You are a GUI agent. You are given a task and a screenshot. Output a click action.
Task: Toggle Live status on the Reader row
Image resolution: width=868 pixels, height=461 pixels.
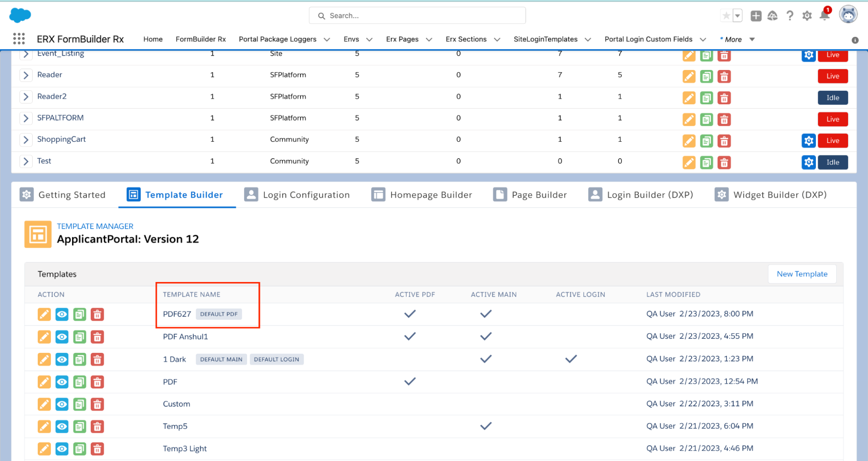[832, 76]
